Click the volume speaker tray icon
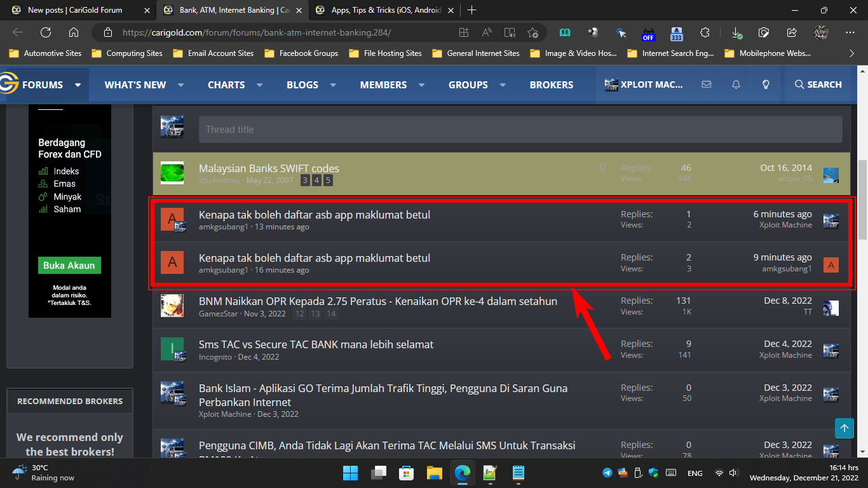The height and width of the screenshot is (488, 868). click(x=733, y=473)
